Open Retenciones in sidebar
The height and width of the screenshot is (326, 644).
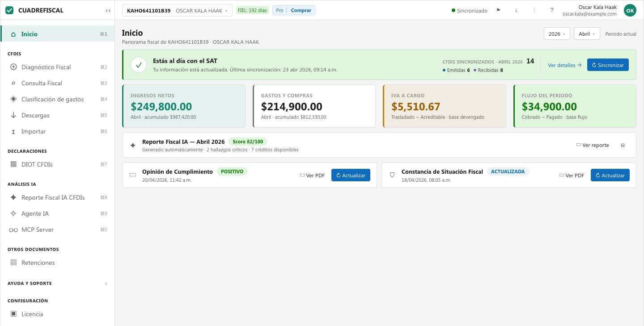(57, 263)
